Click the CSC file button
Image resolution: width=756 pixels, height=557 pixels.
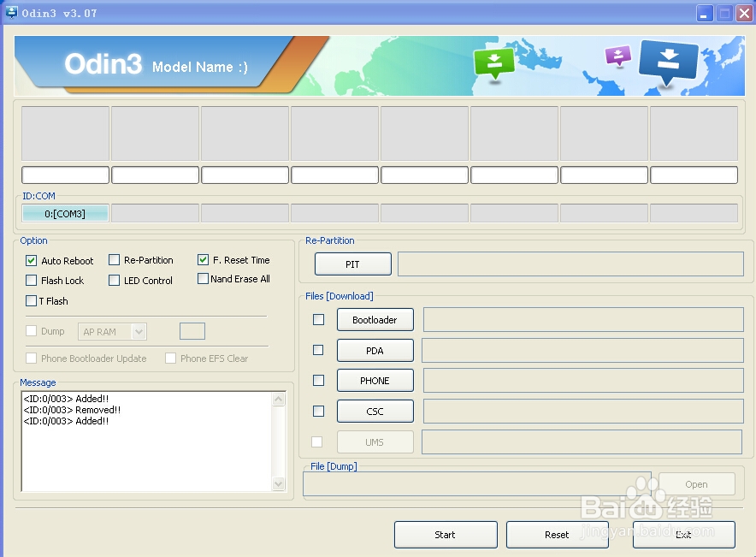(x=375, y=412)
